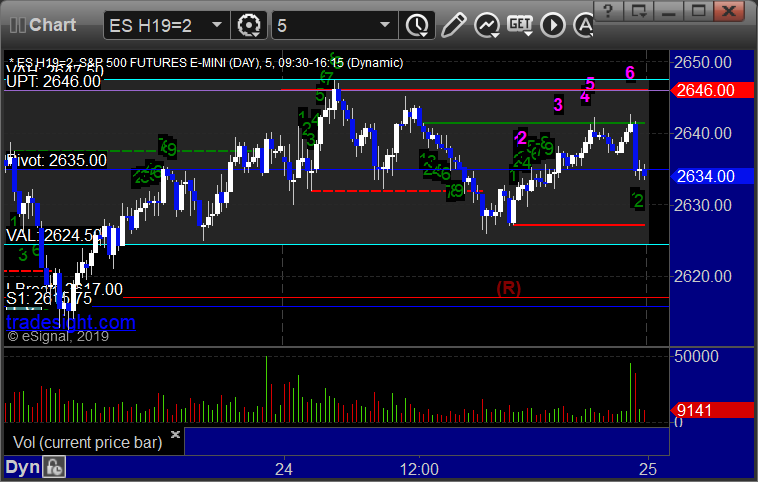
Task: Open the time template clock icon
Action: pyautogui.click(x=417, y=25)
